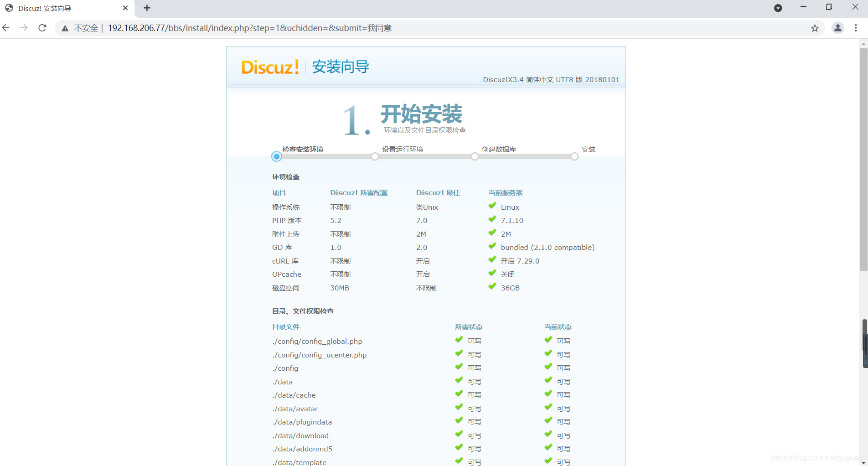Click the green check beside bundled GD
Image resolution: width=868 pixels, height=466 pixels.
tap(492, 246)
